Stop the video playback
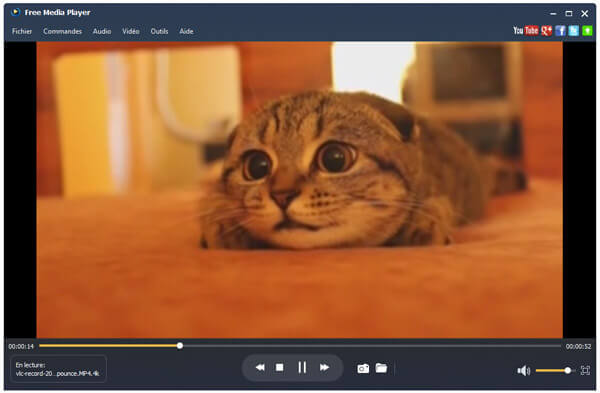600x393 pixels. tap(280, 368)
